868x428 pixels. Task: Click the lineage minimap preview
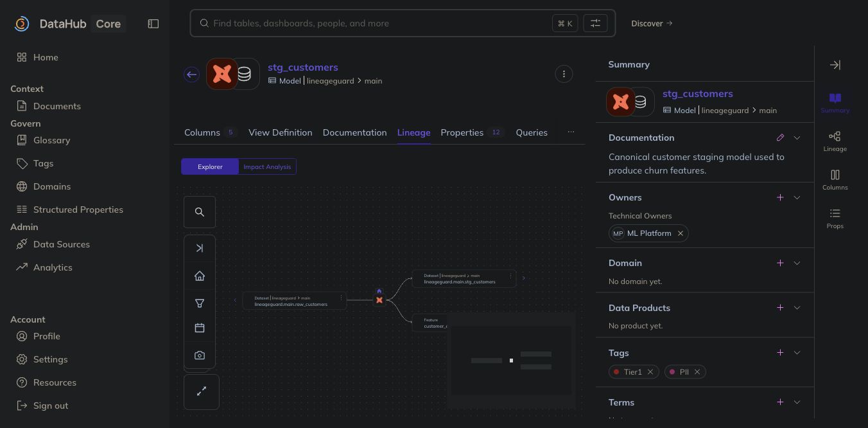(x=511, y=361)
